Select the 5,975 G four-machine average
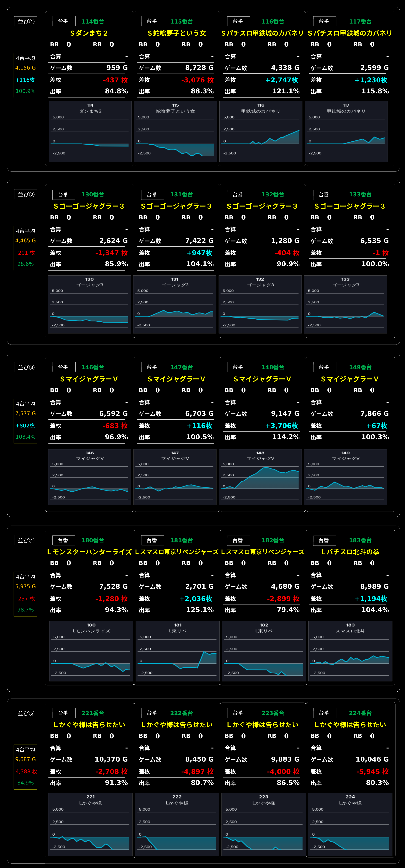 point(26,586)
